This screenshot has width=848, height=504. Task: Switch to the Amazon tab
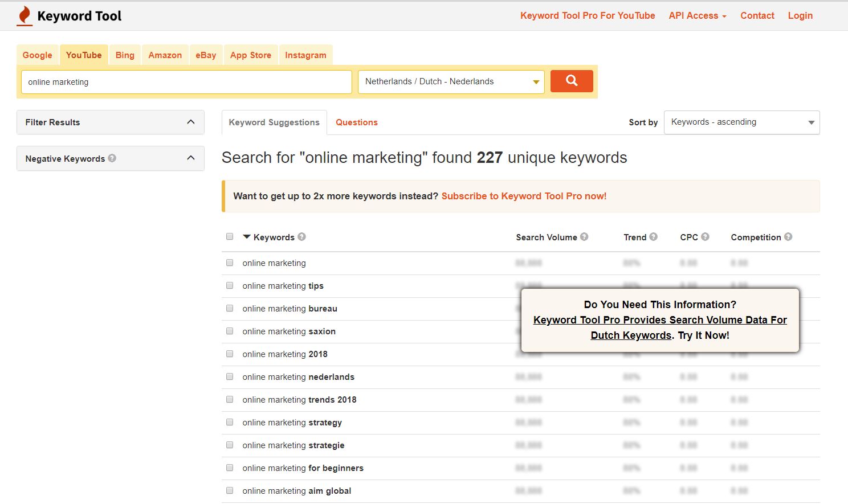click(165, 55)
